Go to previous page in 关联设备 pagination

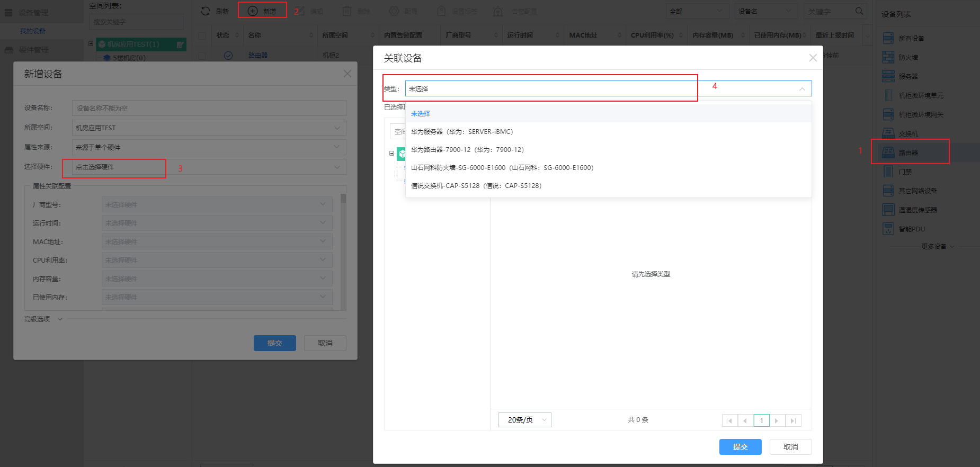point(745,420)
